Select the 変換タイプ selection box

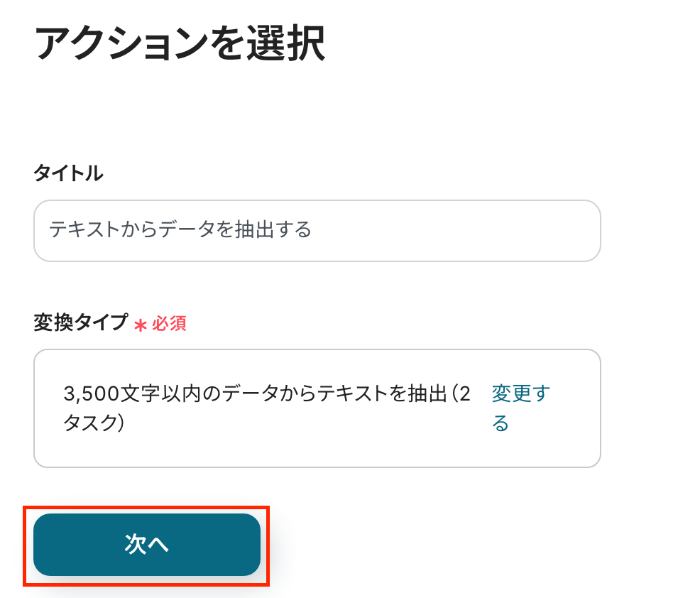click(x=317, y=408)
